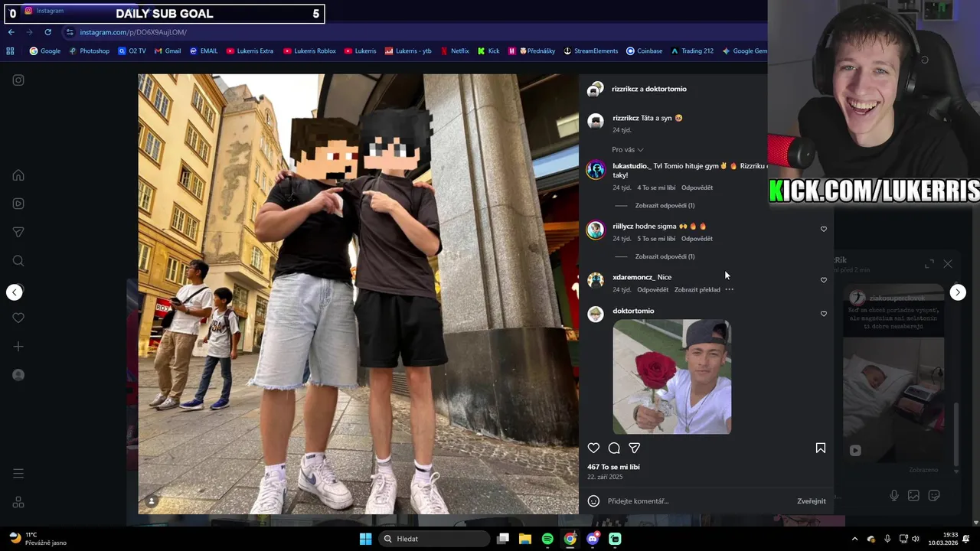Viewport: 980px width, 551px height.
Task: Click the create plus icon in sidebar
Action: pyautogui.click(x=18, y=347)
